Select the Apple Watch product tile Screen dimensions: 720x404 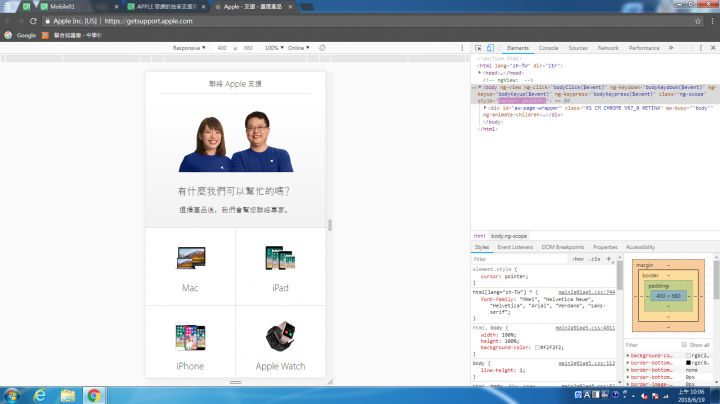pos(280,342)
